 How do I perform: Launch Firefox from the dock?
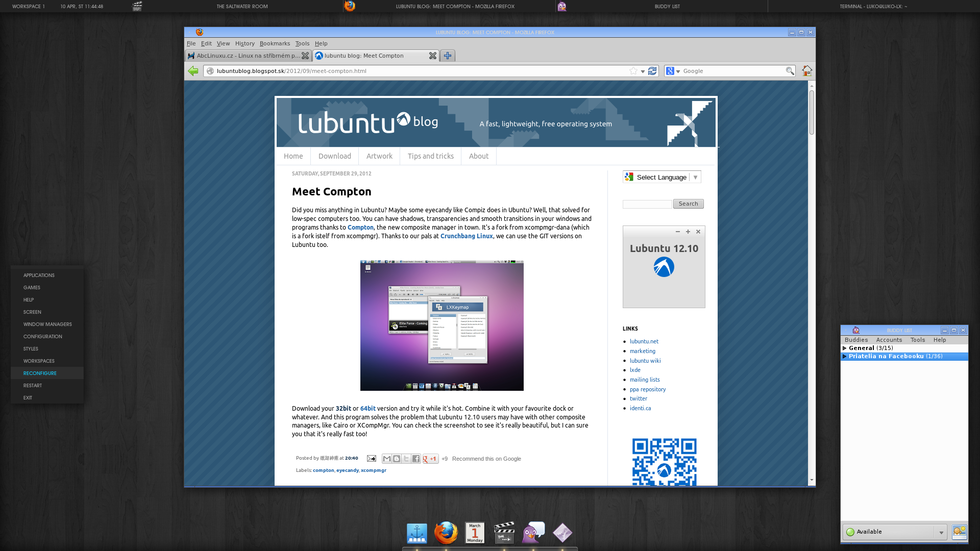click(x=446, y=533)
